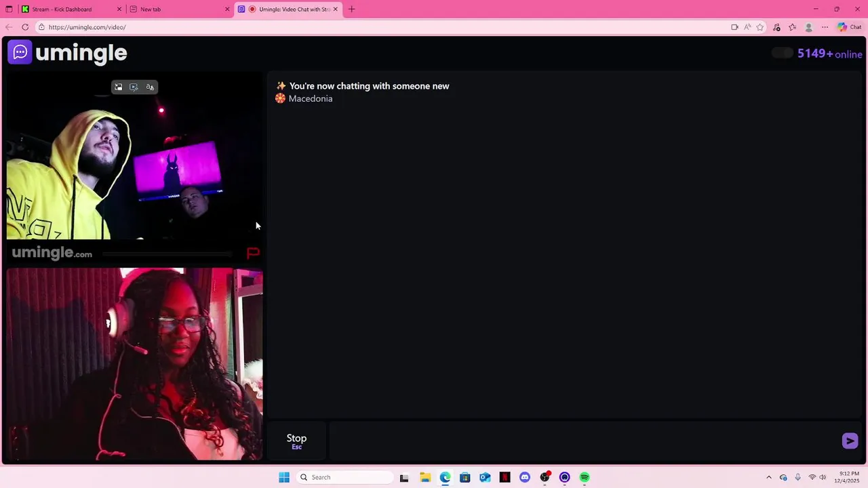Expand the system tray hidden icons chevron
The width and height of the screenshot is (868, 488).
[x=769, y=477]
